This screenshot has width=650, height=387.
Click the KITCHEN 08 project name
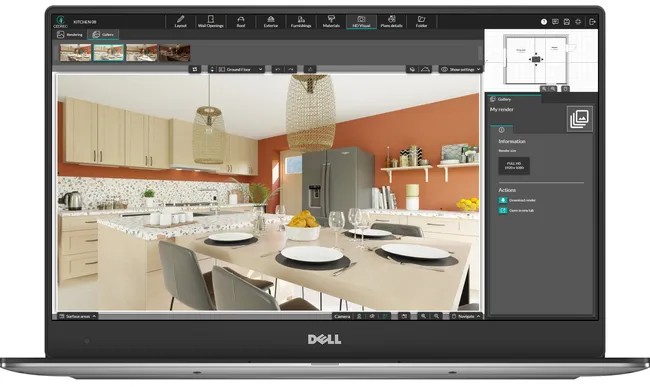85,22
